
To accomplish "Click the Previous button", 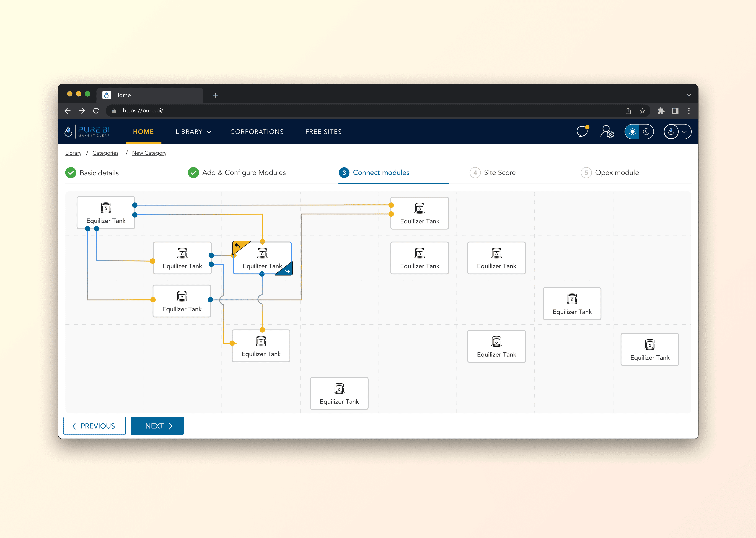I will [95, 426].
